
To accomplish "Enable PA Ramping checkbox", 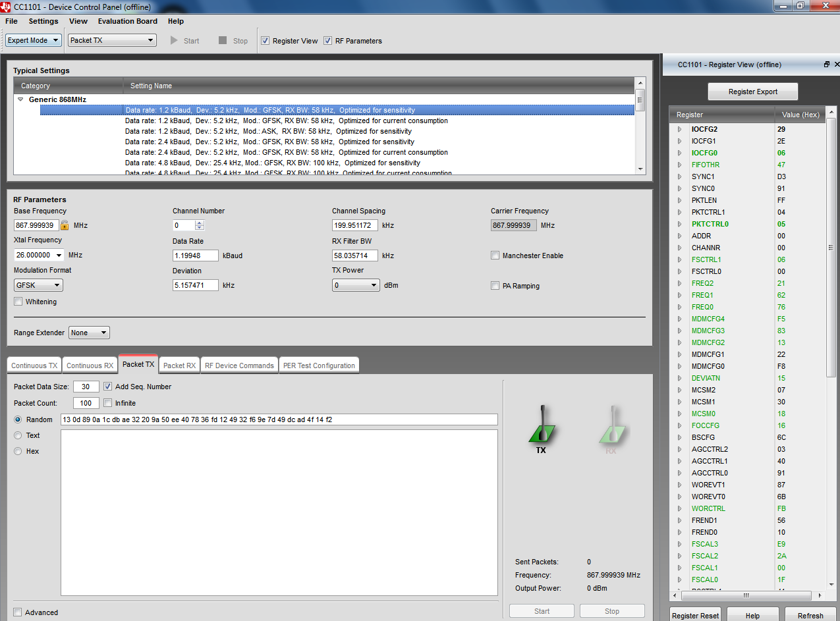I will click(x=495, y=286).
